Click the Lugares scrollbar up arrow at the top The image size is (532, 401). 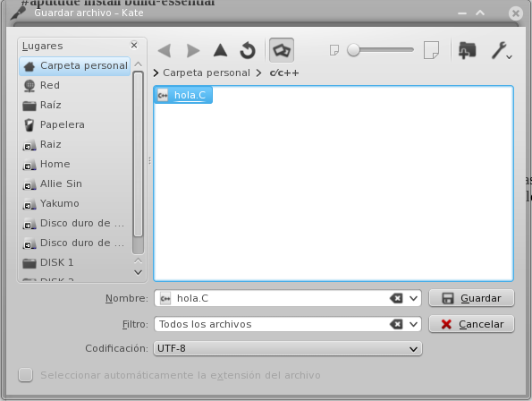click(138, 64)
